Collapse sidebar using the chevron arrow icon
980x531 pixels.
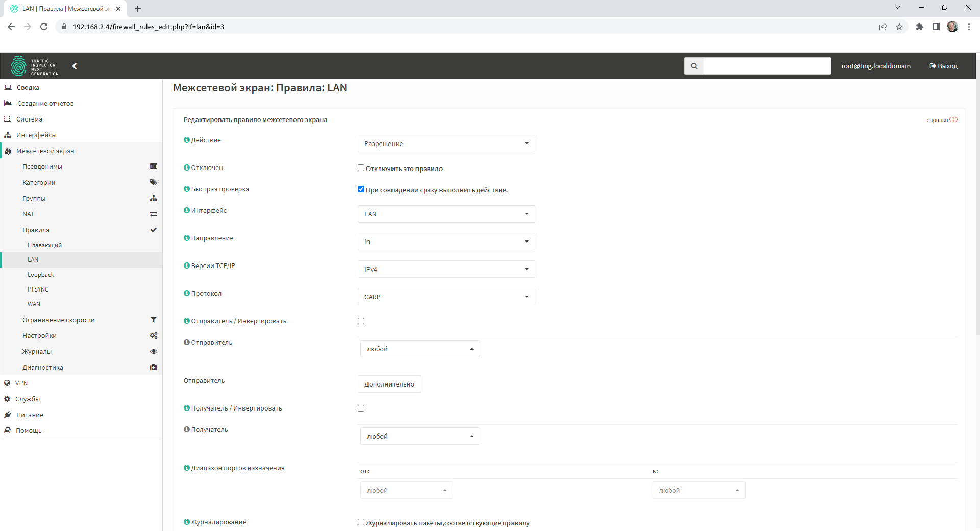75,66
